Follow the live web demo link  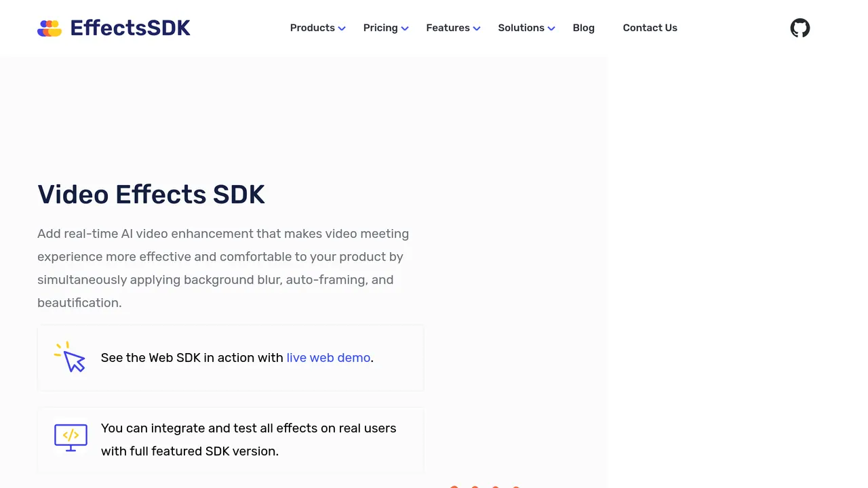(x=328, y=357)
